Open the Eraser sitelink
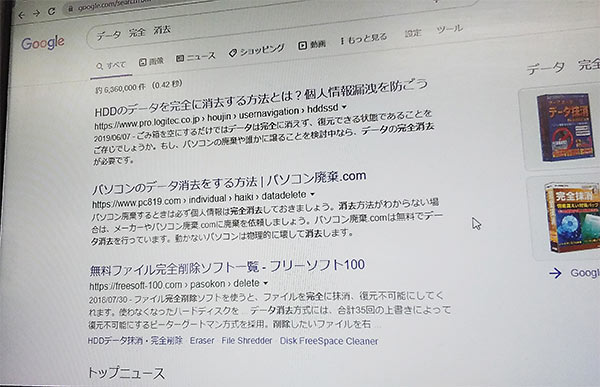 click(202, 340)
